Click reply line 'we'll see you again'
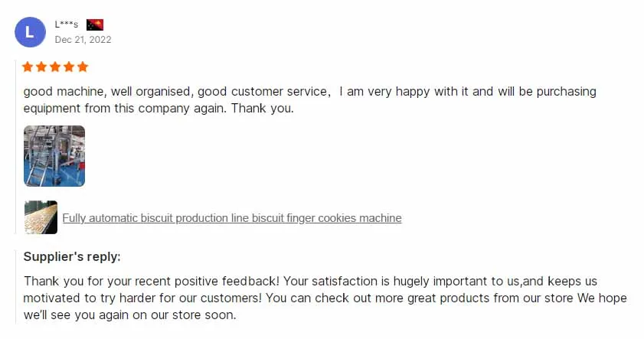Screen dimensions: 644x339 [129, 315]
